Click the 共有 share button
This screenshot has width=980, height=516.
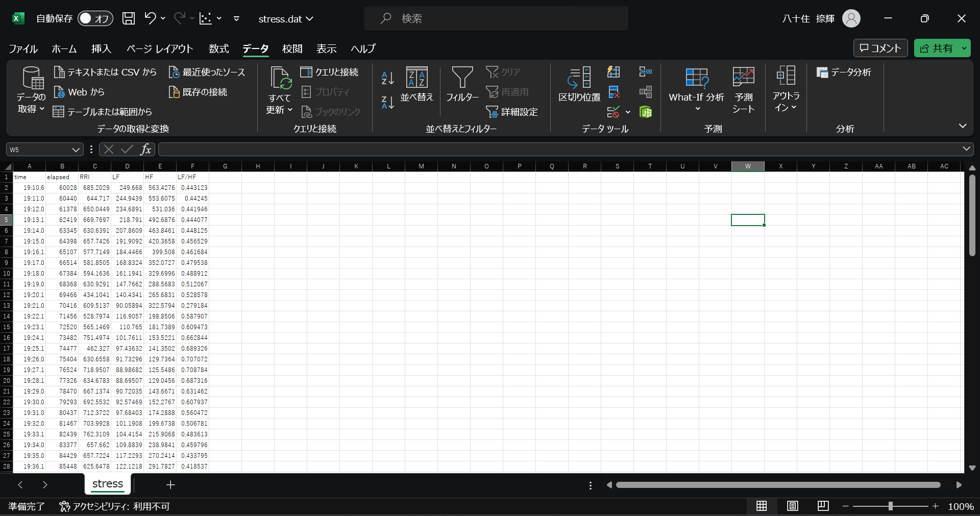pos(937,48)
